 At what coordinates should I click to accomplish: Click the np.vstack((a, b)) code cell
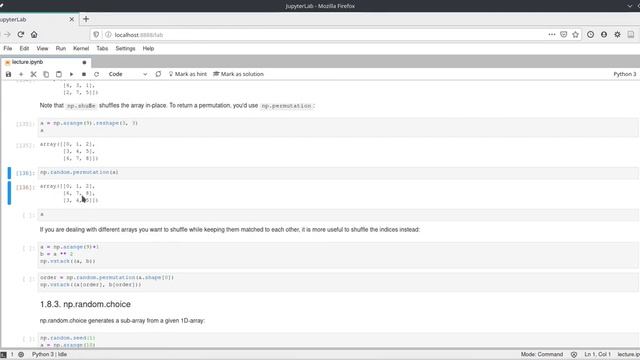pyautogui.click(x=338, y=254)
